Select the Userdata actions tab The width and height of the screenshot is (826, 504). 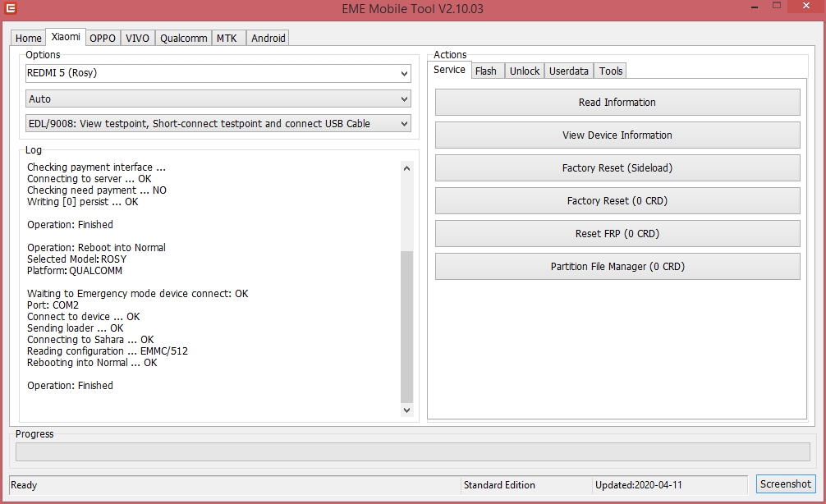(x=569, y=71)
